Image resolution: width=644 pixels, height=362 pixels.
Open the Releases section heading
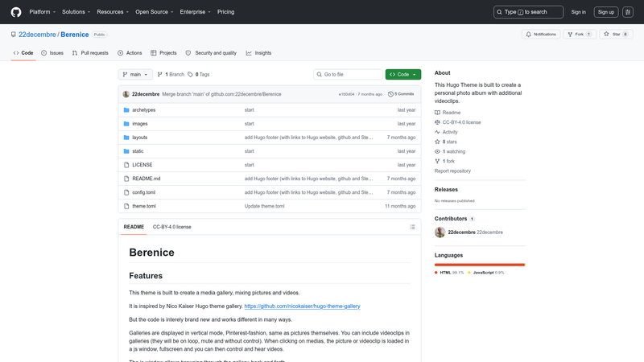pyautogui.click(x=446, y=190)
